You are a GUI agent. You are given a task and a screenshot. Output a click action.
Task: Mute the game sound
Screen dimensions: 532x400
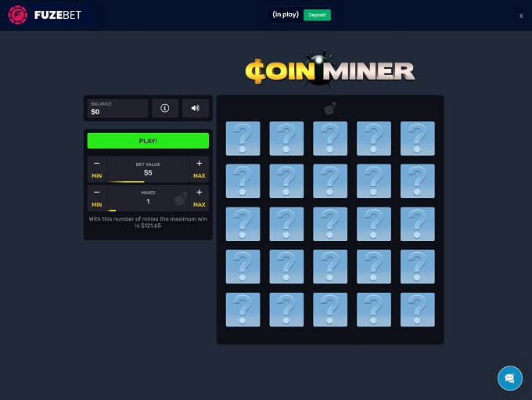[195, 109]
